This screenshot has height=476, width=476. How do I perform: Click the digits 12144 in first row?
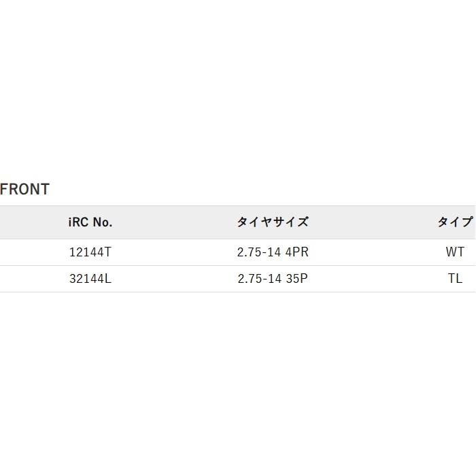[x=87, y=252]
